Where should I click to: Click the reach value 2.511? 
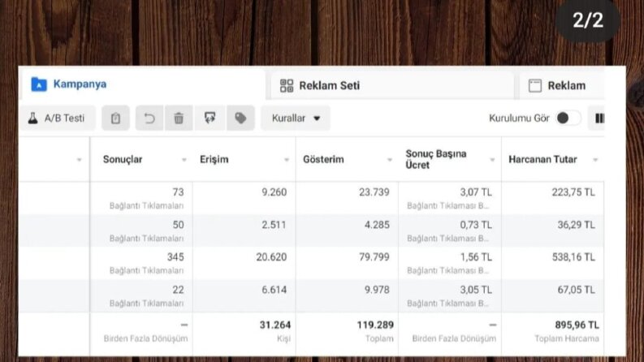274,225
